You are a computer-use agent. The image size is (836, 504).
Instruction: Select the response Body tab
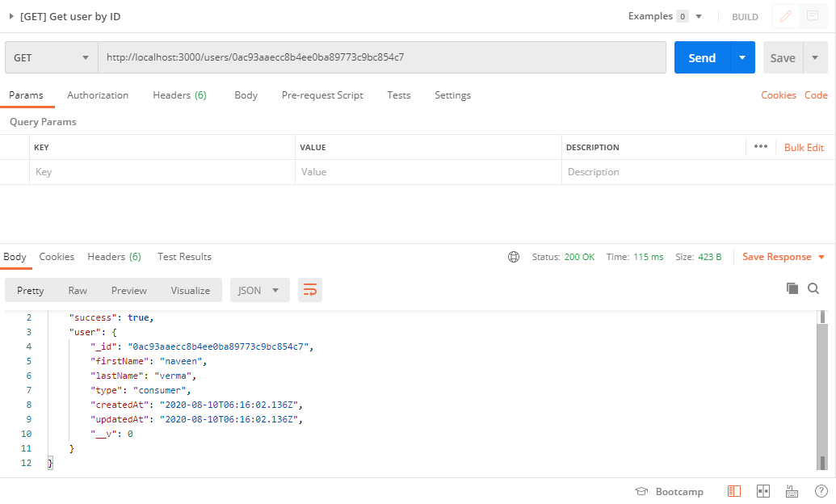(15, 257)
